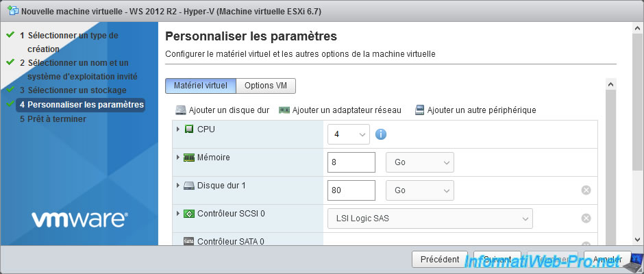Click the blue CPU info icon

pos(381,134)
